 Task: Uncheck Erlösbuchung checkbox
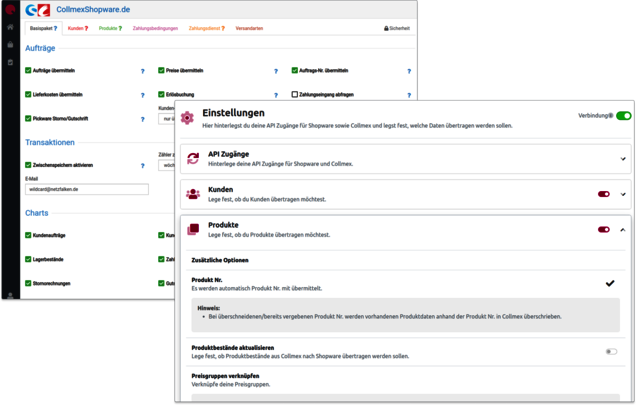pos(161,94)
